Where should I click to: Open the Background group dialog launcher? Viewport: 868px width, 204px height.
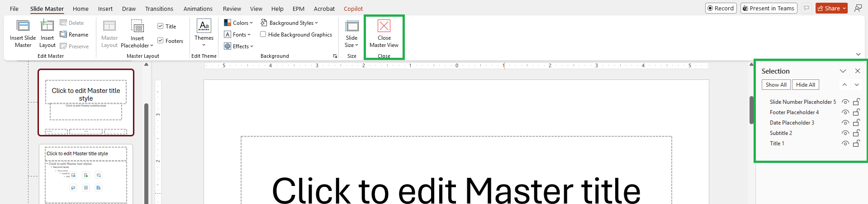(x=335, y=56)
